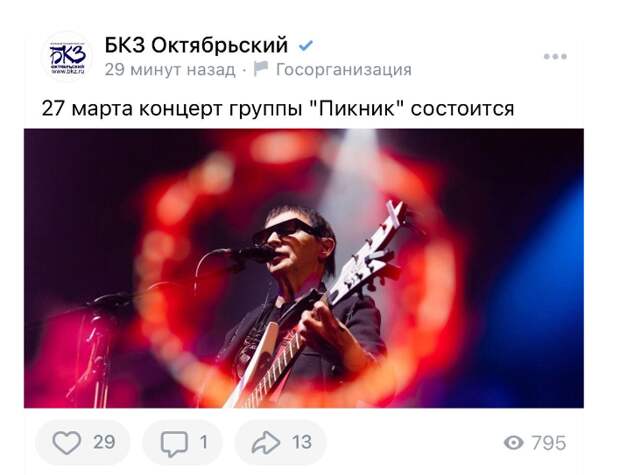Expand the three-dot post options menu
The height and width of the screenshot is (475, 620).
click(x=555, y=57)
